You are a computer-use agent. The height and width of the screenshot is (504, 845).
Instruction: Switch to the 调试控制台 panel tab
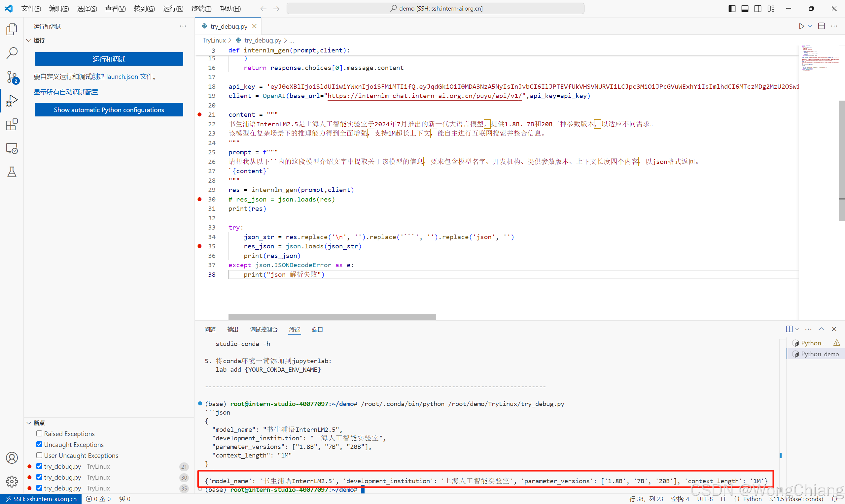pos(264,330)
